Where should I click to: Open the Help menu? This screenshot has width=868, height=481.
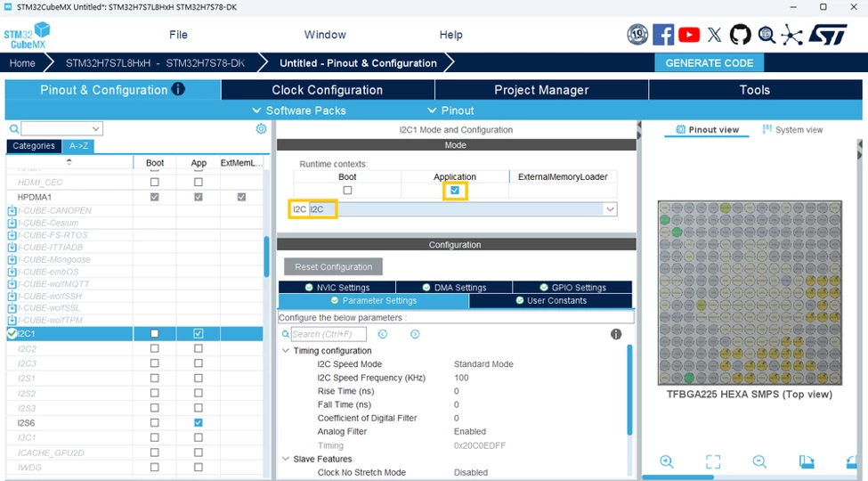pyautogui.click(x=450, y=35)
